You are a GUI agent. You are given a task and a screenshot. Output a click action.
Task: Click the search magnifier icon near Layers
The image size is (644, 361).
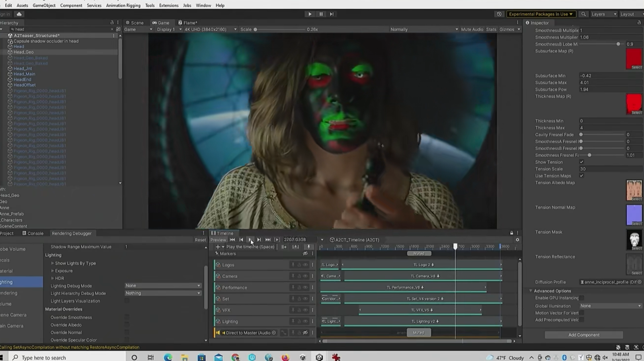[584, 14]
